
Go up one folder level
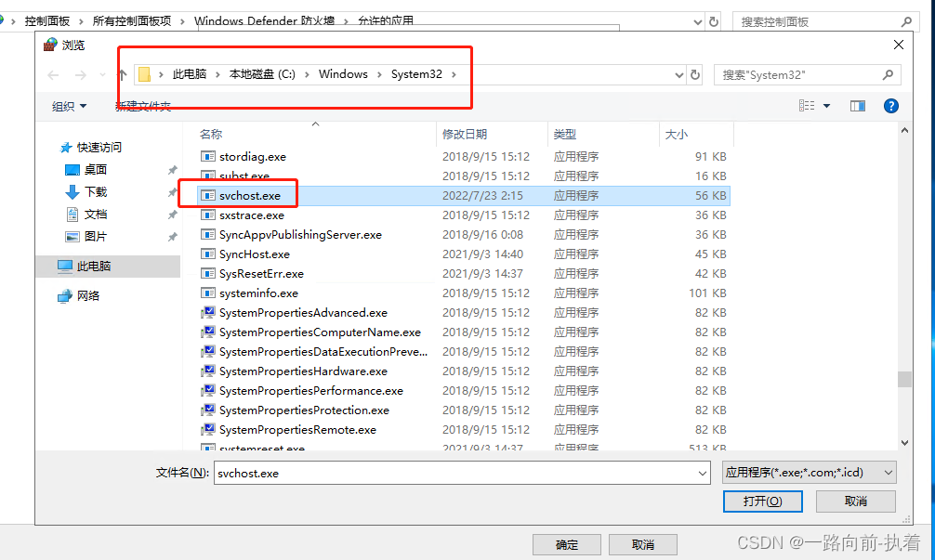click(123, 74)
